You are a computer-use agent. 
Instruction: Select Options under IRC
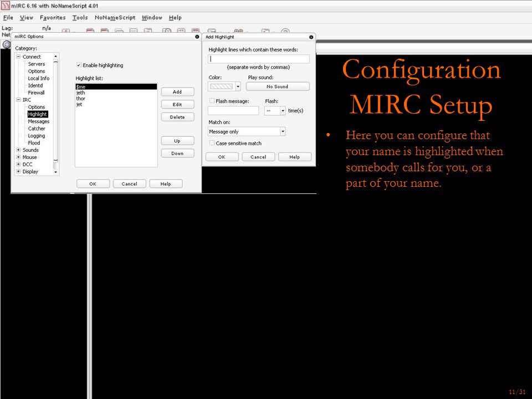(x=37, y=107)
